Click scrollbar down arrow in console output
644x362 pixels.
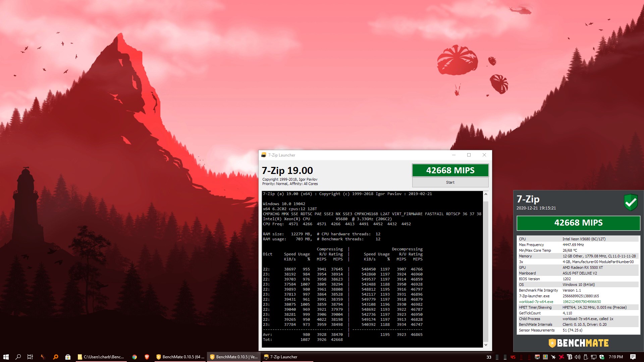(486, 345)
